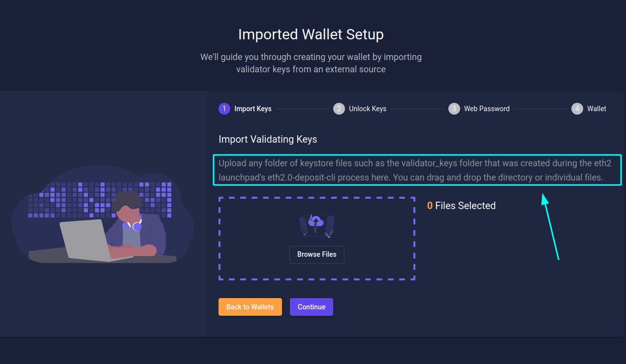The width and height of the screenshot is (626, 364).
Task: Click the step 4 circle beside Wallet
Action: click(576, 109)
